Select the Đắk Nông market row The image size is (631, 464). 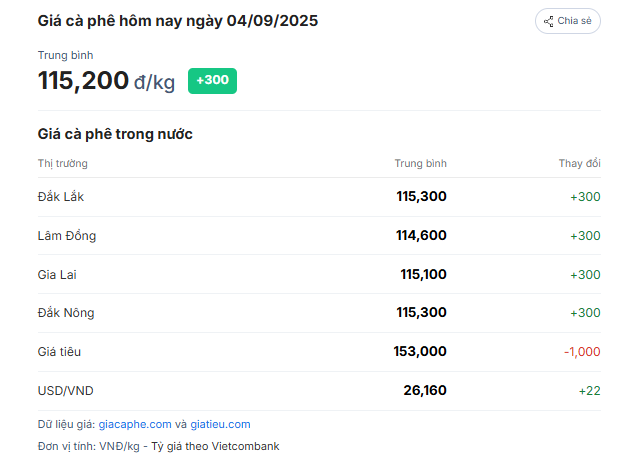[319, 313]
